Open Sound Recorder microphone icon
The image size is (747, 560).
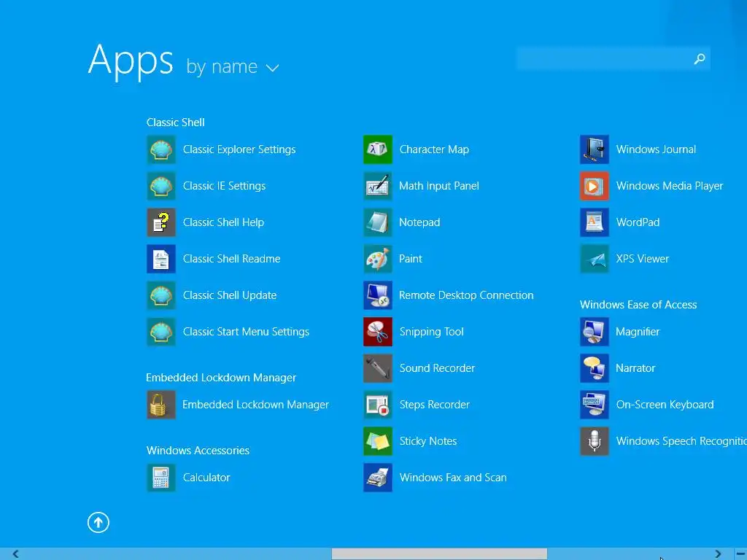378,368
